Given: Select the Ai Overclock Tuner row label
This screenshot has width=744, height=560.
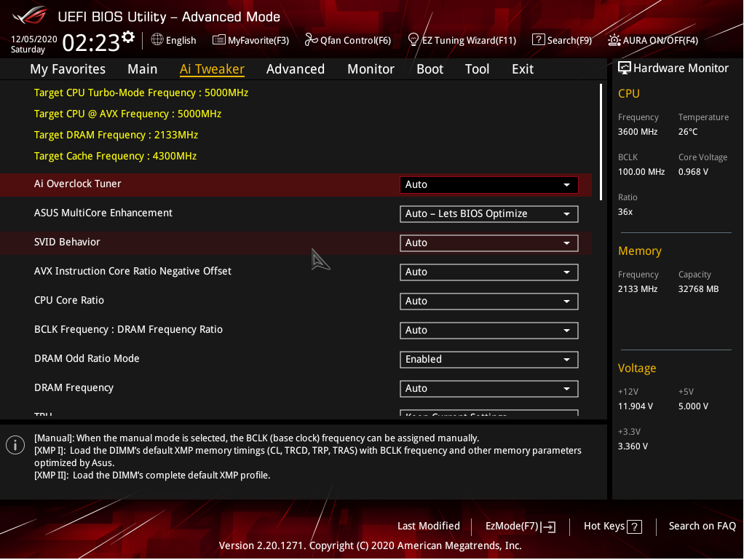Looking at the screenshot, I should click(x=77, y=184).
